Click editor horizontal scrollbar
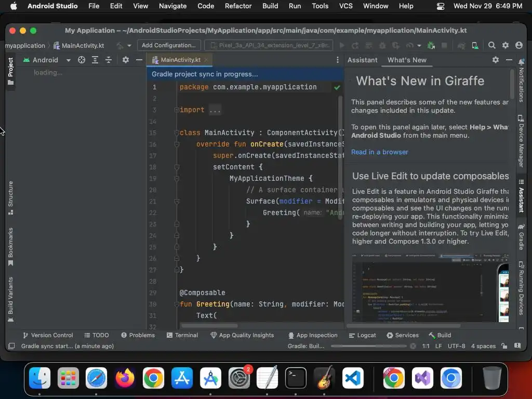This screenshot has height=399, width=532. (x=209, y=326)
